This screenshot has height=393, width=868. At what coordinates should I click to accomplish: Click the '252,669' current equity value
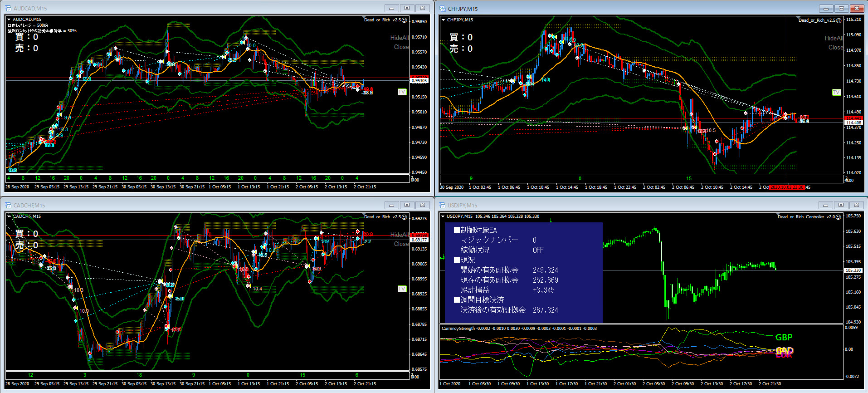click(x=546, y=280)
